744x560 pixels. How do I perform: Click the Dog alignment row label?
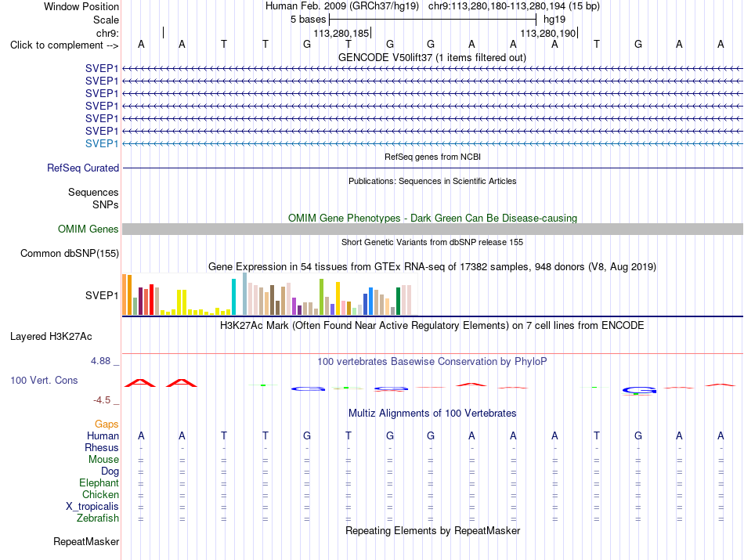(110, 471)
